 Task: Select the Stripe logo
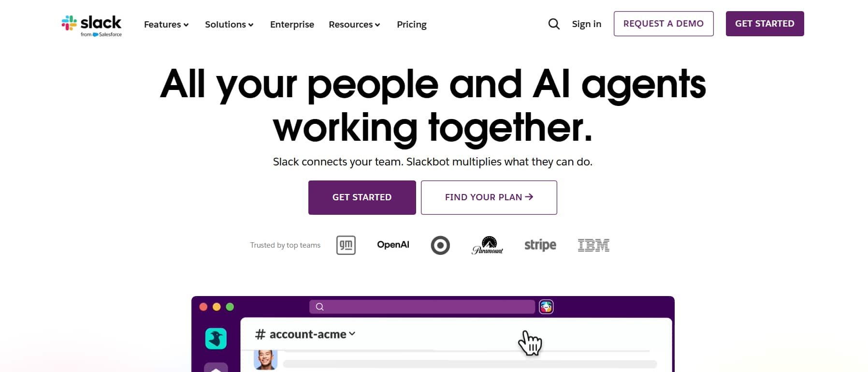539,245
